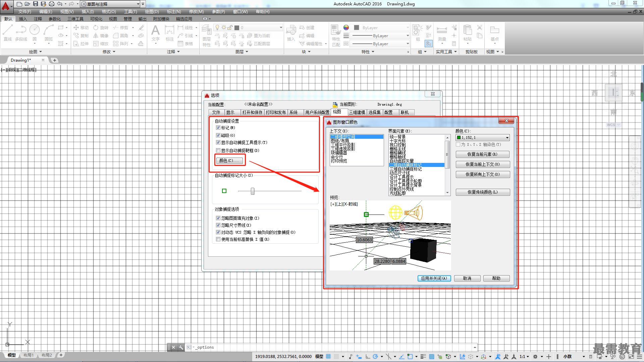644x362 pixels.
Task: Click the Plot/Print icon in quick access toolbar
Action: point(51,4)
